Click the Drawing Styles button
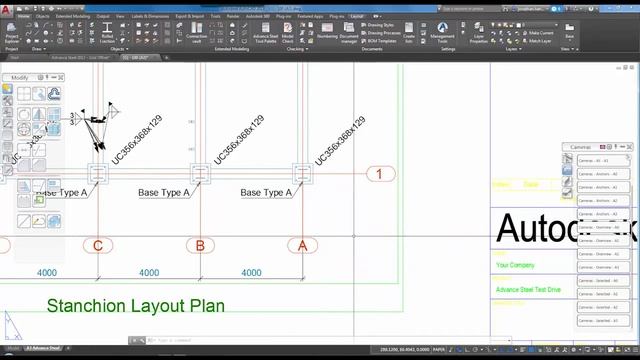 [378, 25]
